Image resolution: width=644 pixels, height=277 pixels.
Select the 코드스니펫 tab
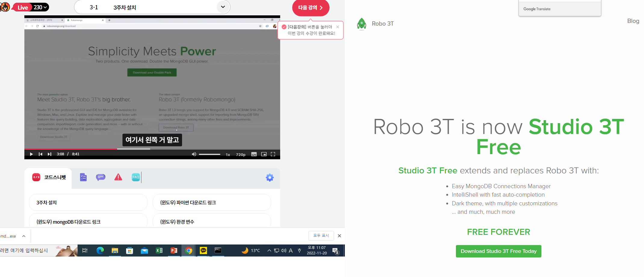pos(48,177)
